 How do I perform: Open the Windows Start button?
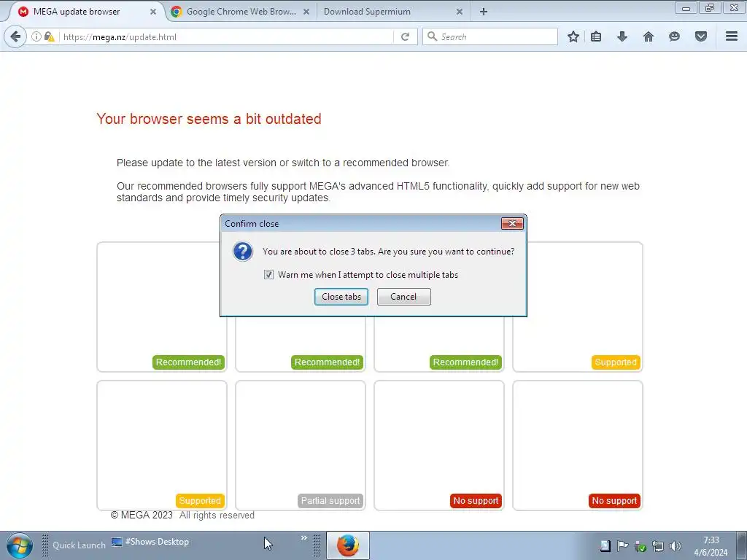pos(19,545)
